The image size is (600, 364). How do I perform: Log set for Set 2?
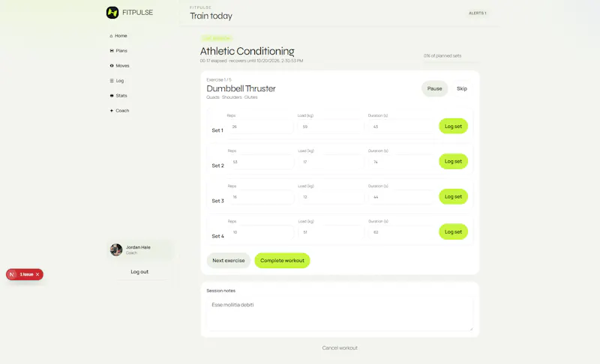pos(453,161)
